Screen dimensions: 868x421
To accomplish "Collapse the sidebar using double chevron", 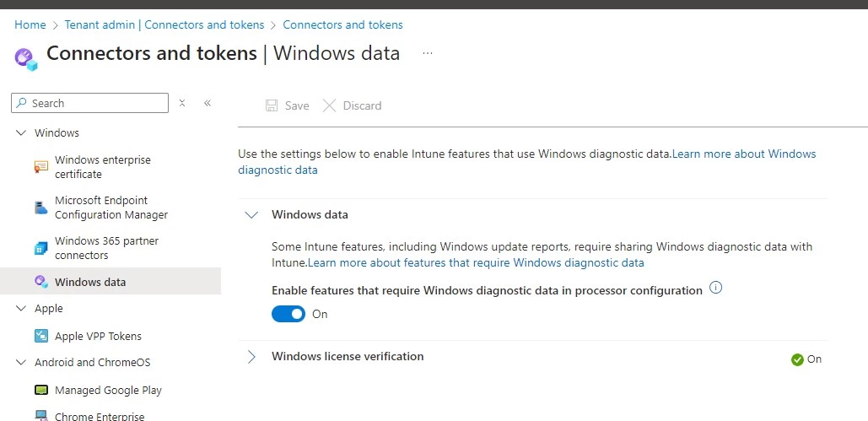I will click(208, 103).
